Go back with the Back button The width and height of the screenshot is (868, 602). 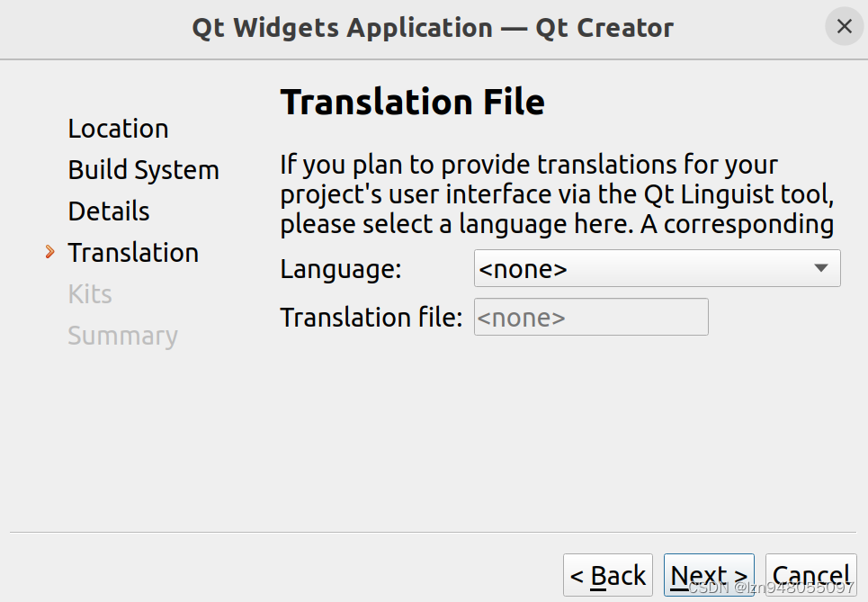[608, 575]
